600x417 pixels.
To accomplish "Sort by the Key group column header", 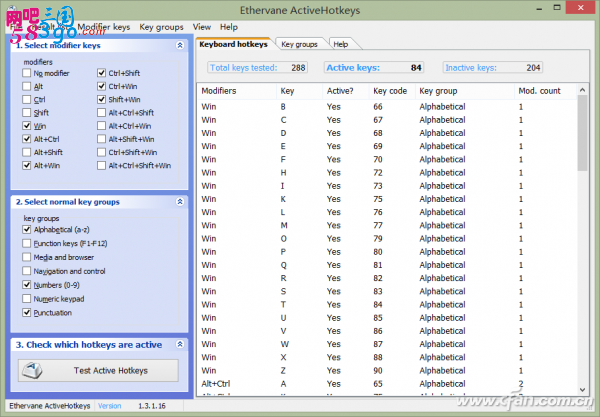I will (465, 91).
